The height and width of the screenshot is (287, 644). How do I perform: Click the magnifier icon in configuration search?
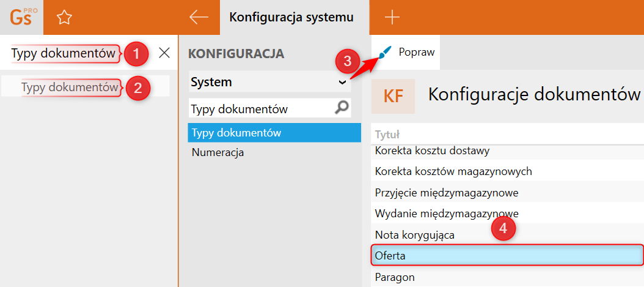coord(343,108)
